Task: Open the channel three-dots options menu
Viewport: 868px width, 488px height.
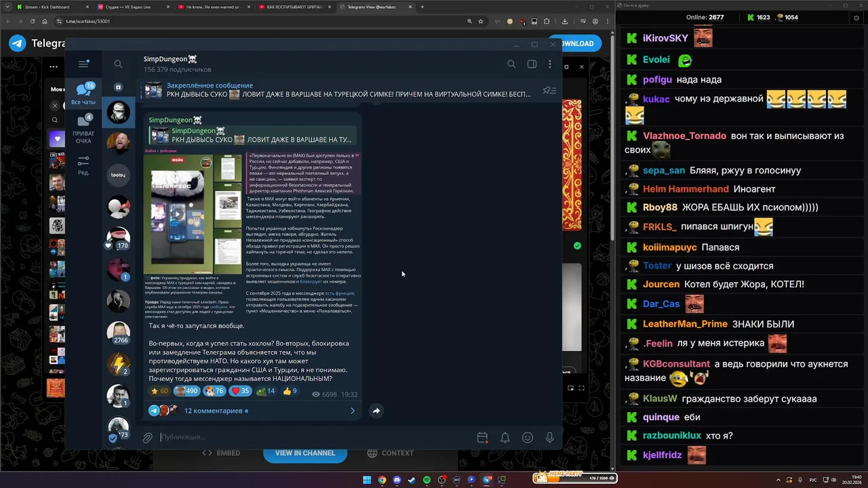Action: point(549,64)
